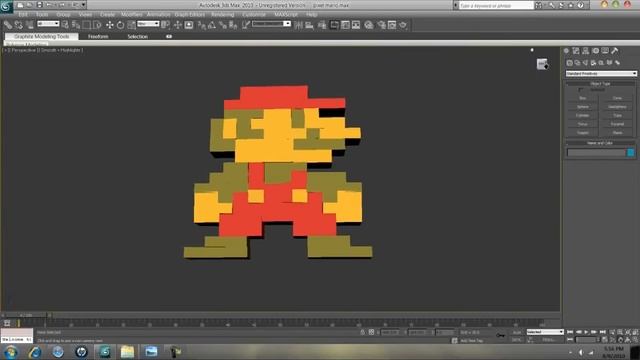Image resolution: width=640 pixels, height=360 pixels.
Task: Open the Windows Start button
Action: pyautogui.click(x=10, y=352)
